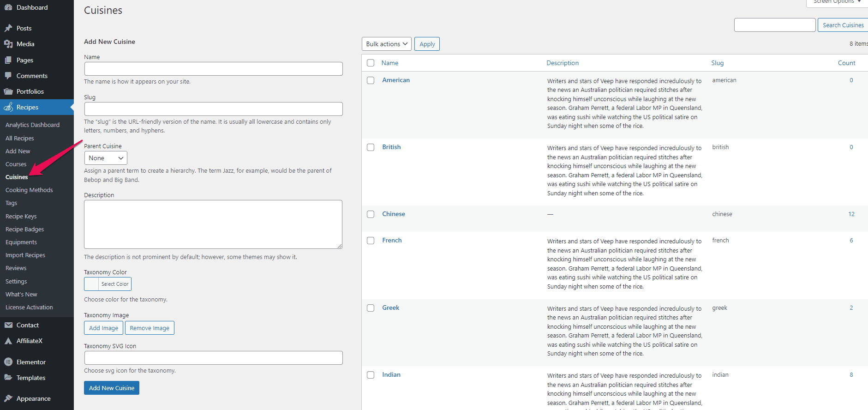Image resolution: width=868 pixels, height=410 pixels.
Task: Click the Comments bubble icon
Action: click(8, 76)
